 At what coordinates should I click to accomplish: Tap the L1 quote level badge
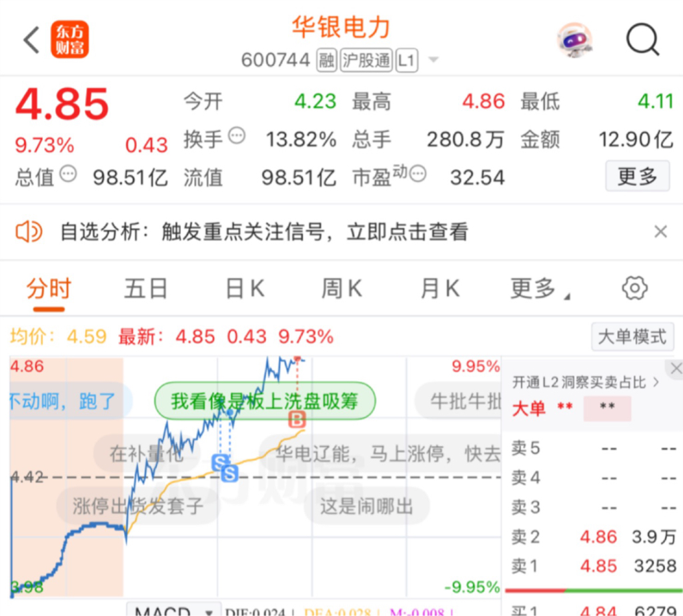click(x=407, y=60)
